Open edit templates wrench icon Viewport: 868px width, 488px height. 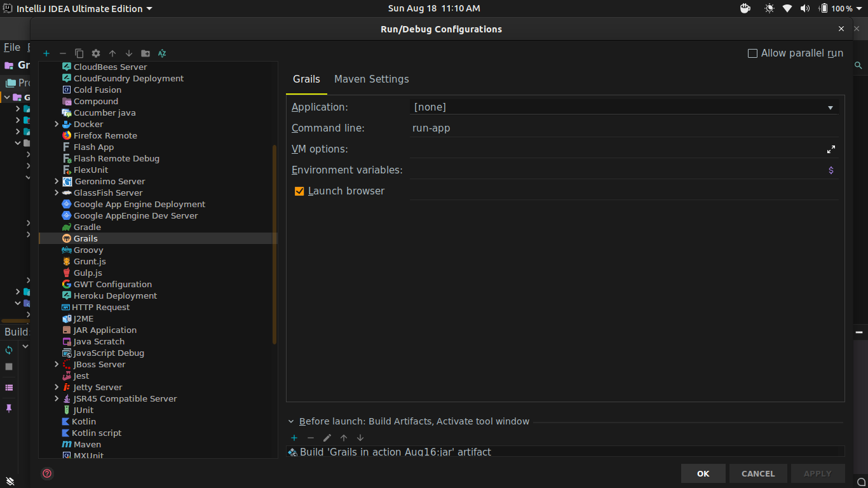tap(96, 53)
